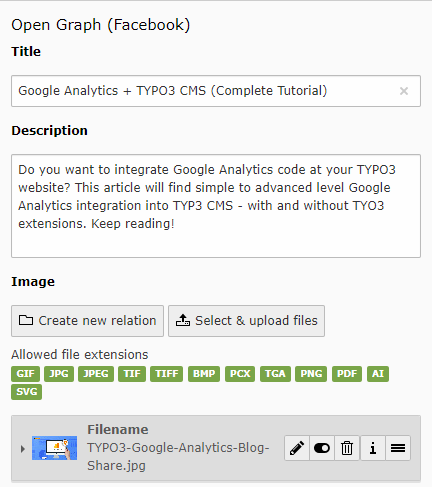Image resolution: width=432 pixels, height=487 pixels.
Task: Clear the Title field with the x icon
Action: pos(404,91)
